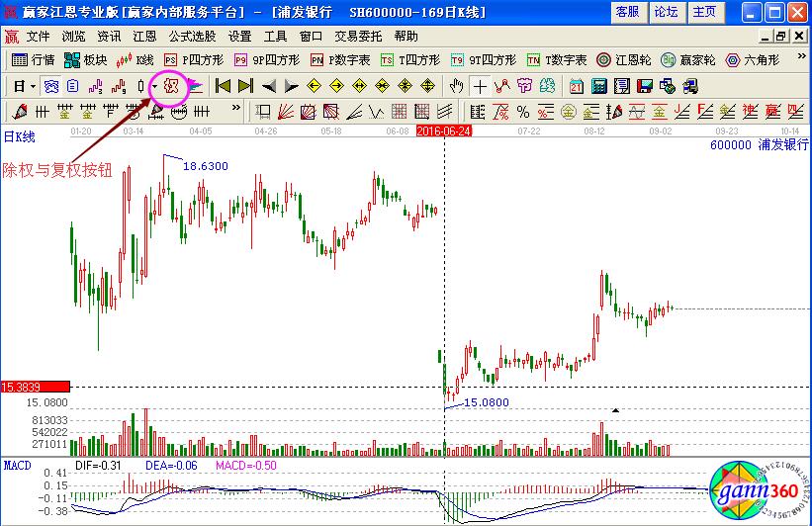Toggle the crosshair cursor mode

click(x=480, y=86)
